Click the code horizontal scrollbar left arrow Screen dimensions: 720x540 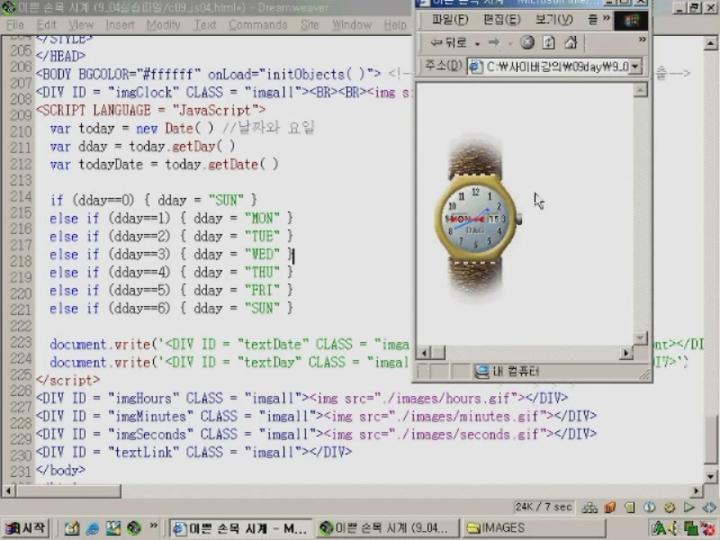pyautogui.click(x=8, y=491)
